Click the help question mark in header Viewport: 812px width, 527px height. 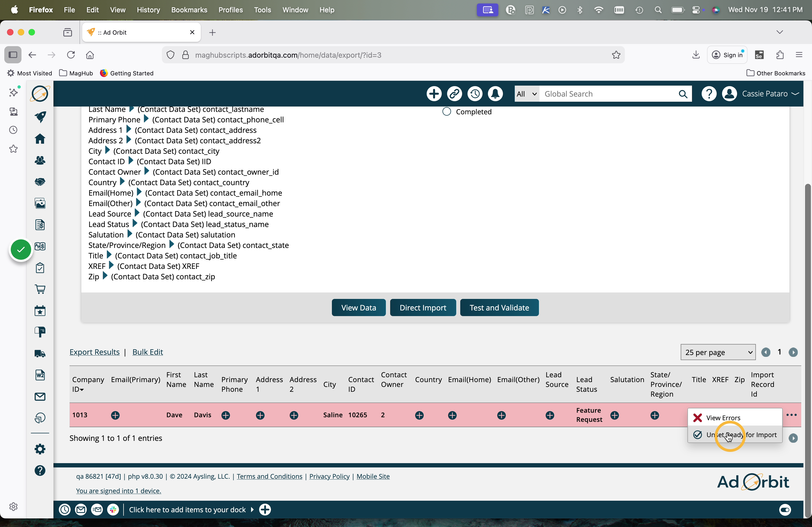(x=709, y=94)
